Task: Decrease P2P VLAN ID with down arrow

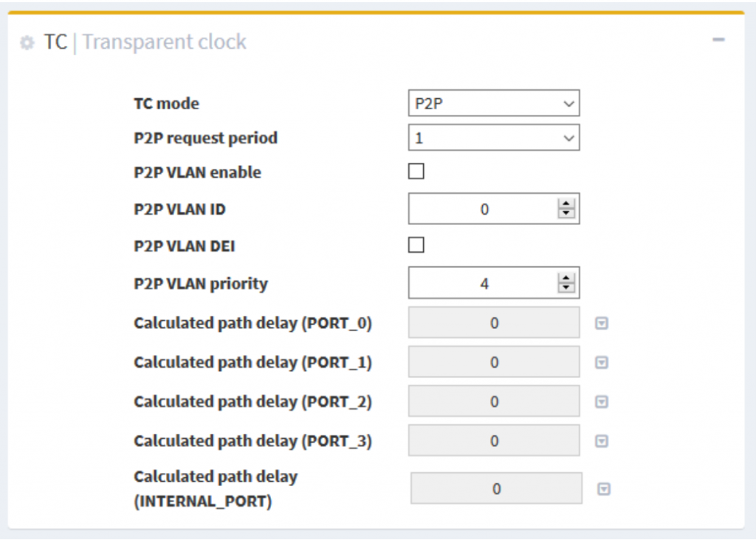Action: (566, 214)
